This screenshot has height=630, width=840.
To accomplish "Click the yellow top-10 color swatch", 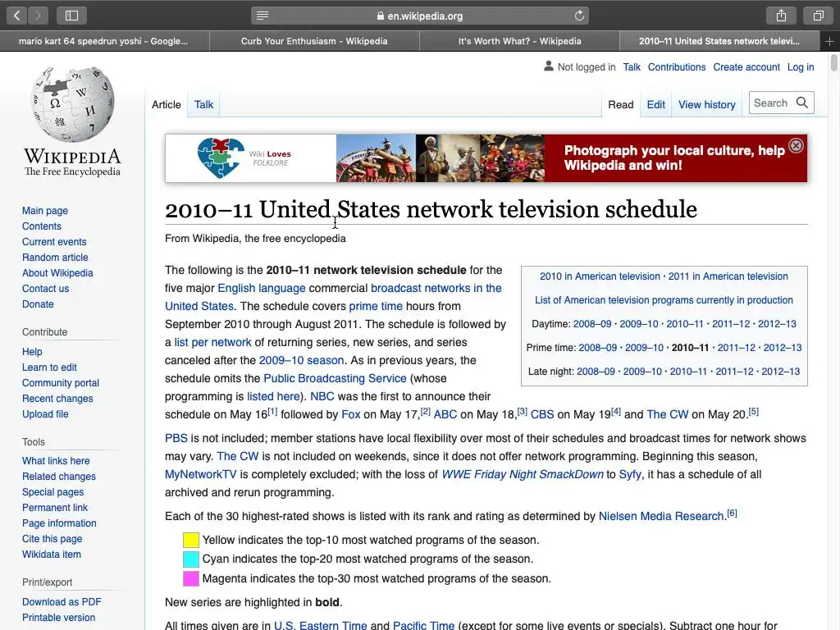I will click(190, 540).
